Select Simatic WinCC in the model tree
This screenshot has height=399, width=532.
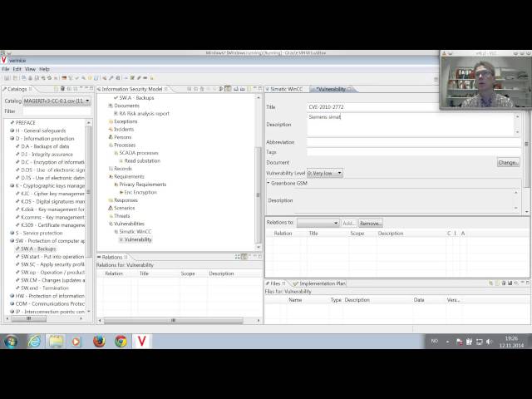click(135, 232)
